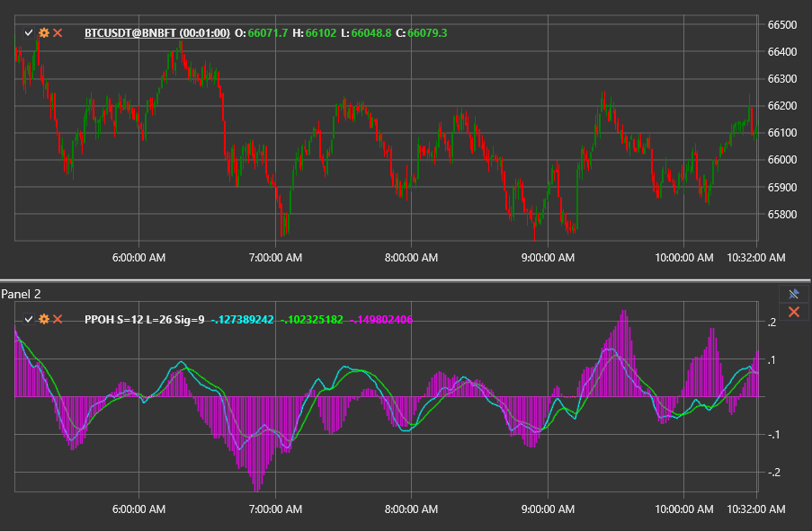The width and height of the screenshot is (812, 531).
Task: Click 6:00:00 AM on the price chart axis
Action: (x=138, y=257)
